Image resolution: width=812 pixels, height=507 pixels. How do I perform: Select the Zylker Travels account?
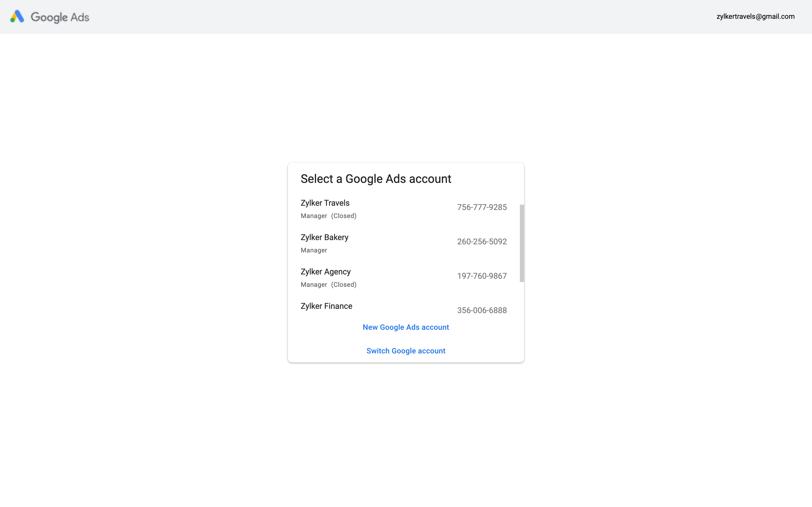point(325,203)
